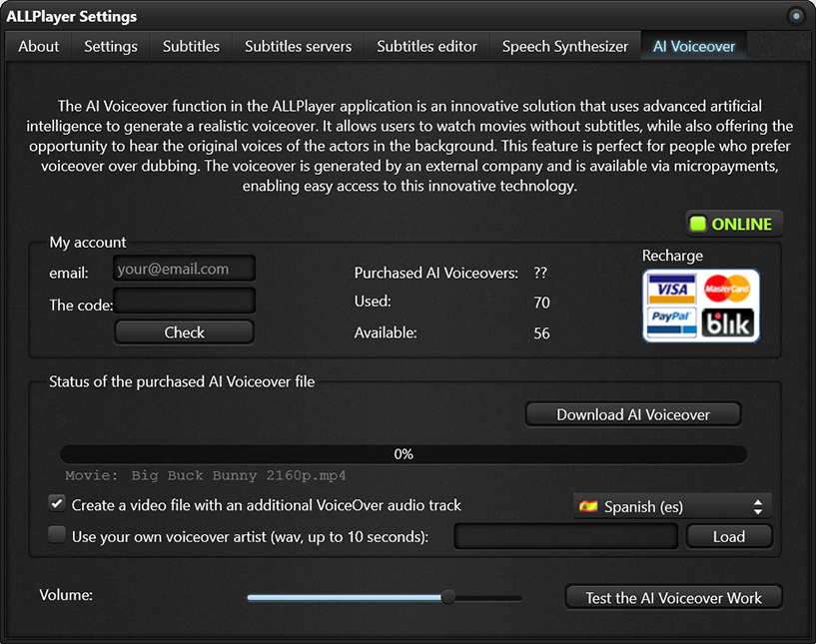816x644 pixels.
Task: Click Download AI Voiceover button
Action: tap(633, 414)
